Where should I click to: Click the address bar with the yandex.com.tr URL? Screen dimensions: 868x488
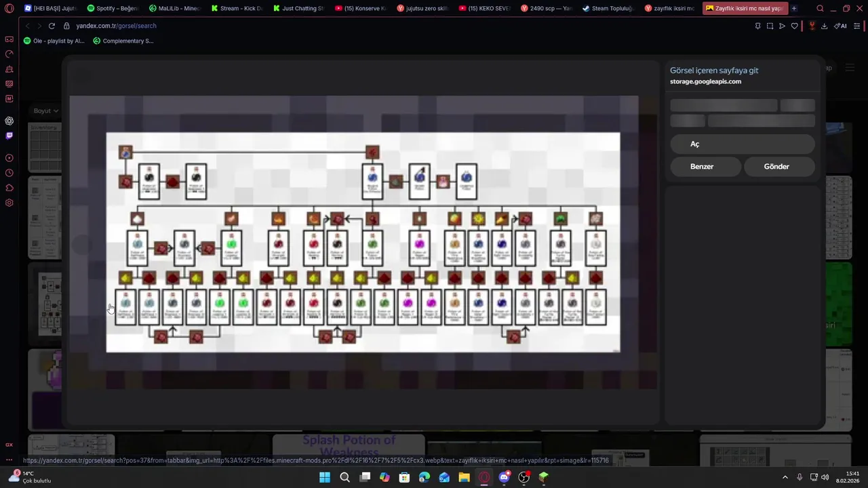click(x=407, y=26)
